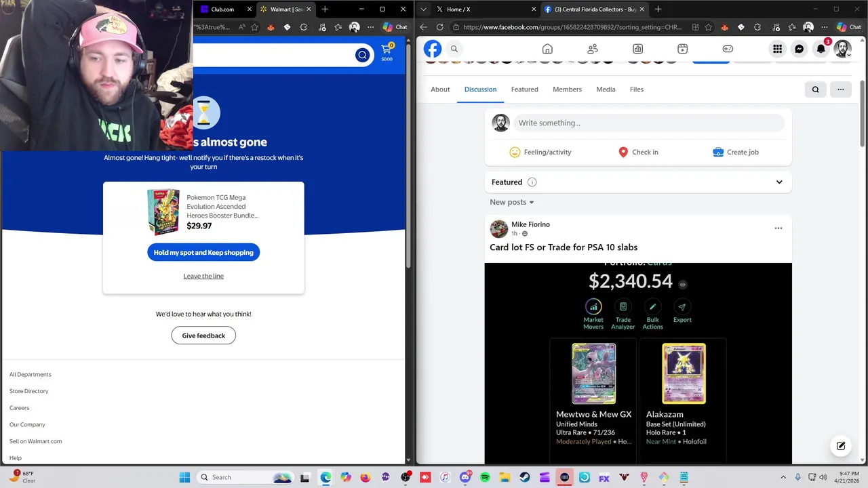Open Sell on Walmart.com footer link
The image size is (868, 488).
coord(35,441)
